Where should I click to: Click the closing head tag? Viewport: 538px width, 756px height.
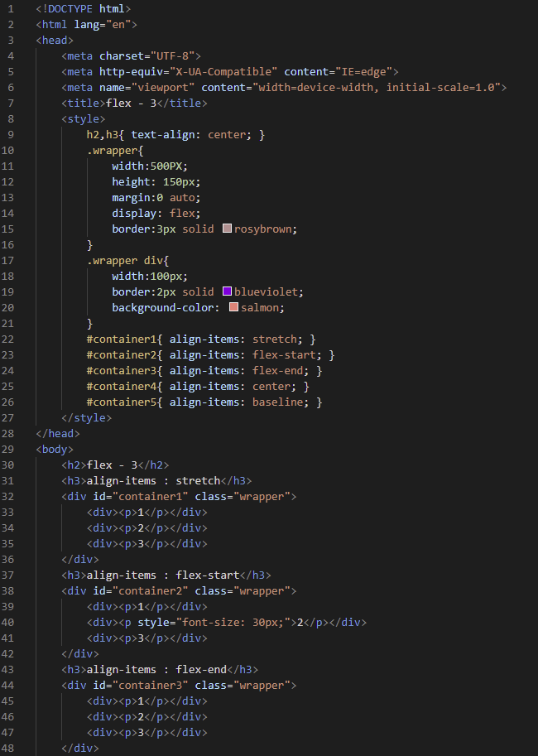(x=58, y=433)
